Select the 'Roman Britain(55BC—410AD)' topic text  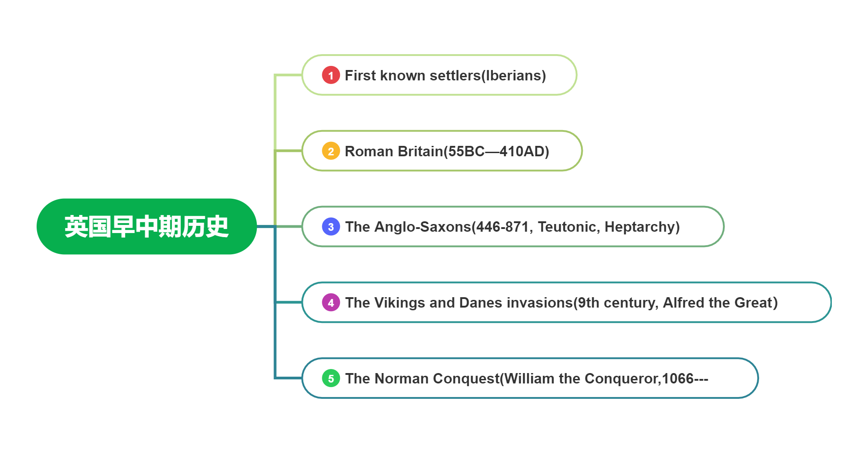coord(447,151)
